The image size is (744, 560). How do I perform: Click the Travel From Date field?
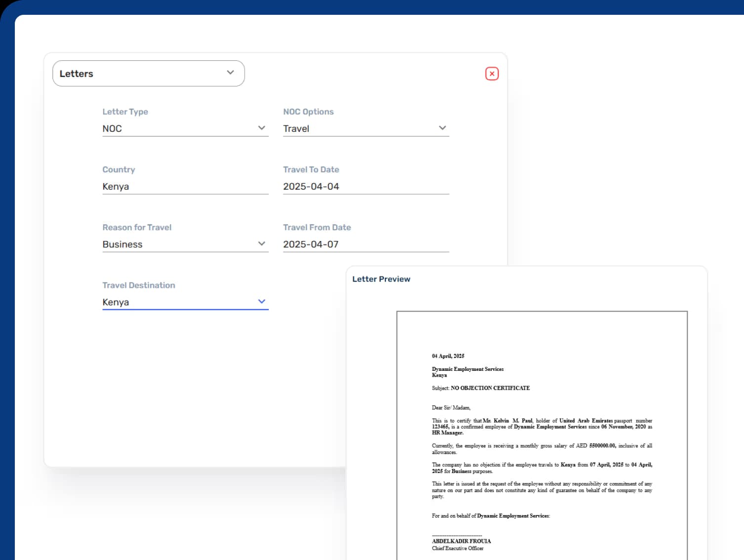click(366, 244)
